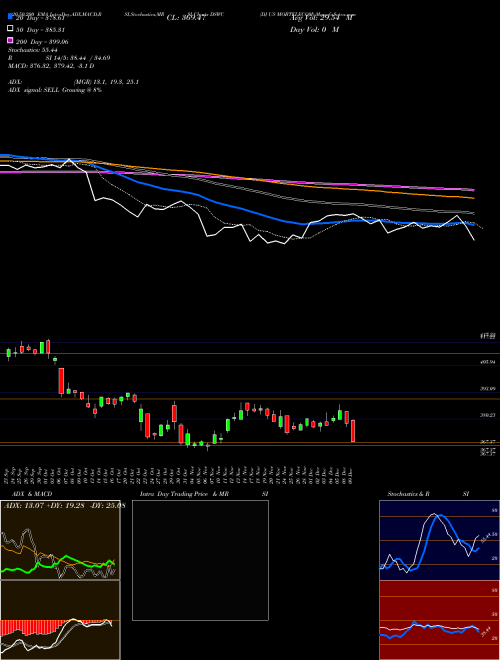500x660 pixels.
Task: Click the last red candlestick on the chart
Action: [x=353, y=431]
